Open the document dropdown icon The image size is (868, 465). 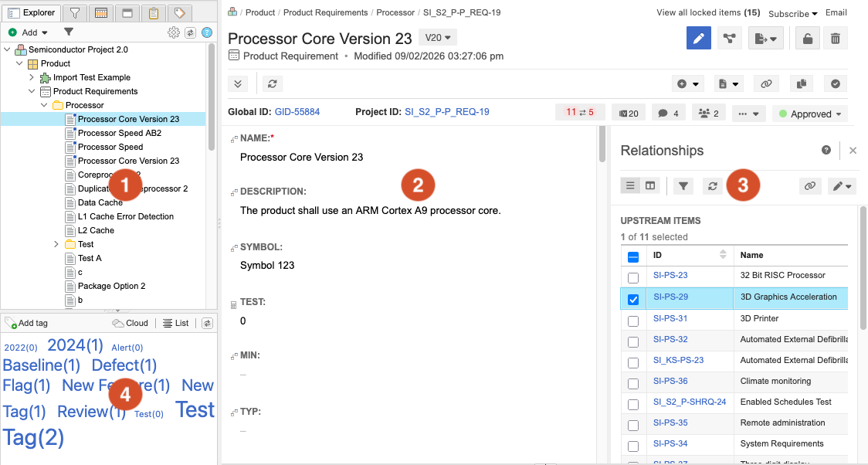(x=728, y=83)
